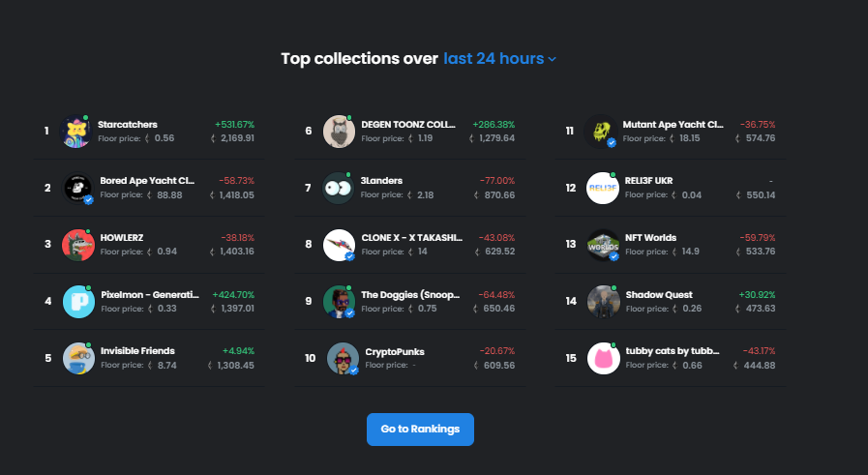
Task: Click the +531.67% change for Starcatchers
Action: coord(235,125)
